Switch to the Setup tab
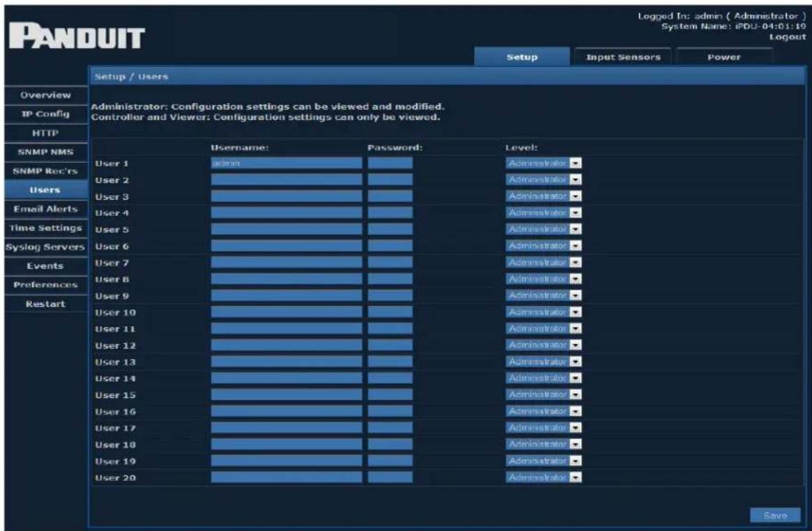The image size is (812, 531). pyautogui.click(x=522, y=57)
